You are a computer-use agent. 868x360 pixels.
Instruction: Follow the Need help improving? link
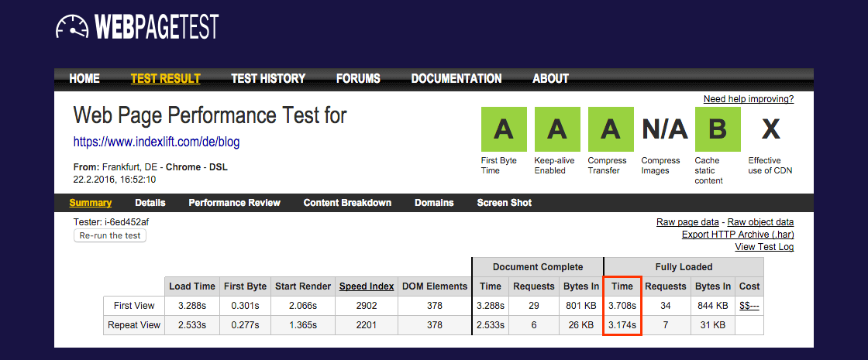coord(749,100)
